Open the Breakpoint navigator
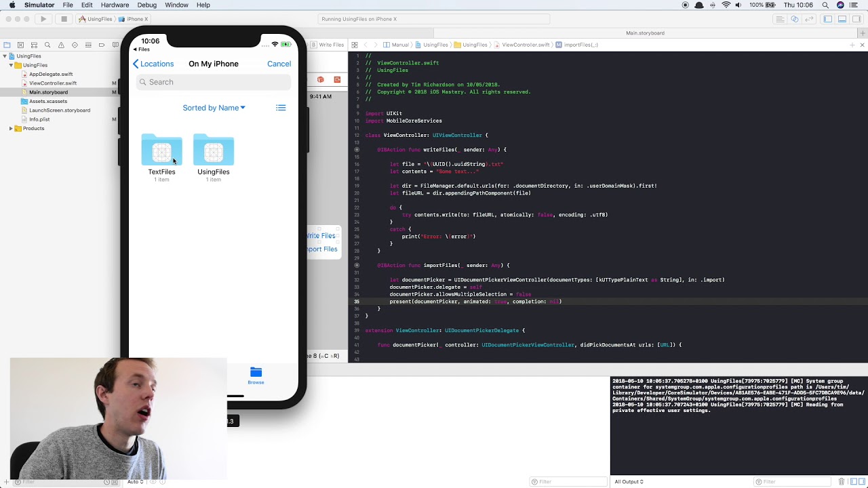This screenshot has width=868, height=488. point(102,45)
